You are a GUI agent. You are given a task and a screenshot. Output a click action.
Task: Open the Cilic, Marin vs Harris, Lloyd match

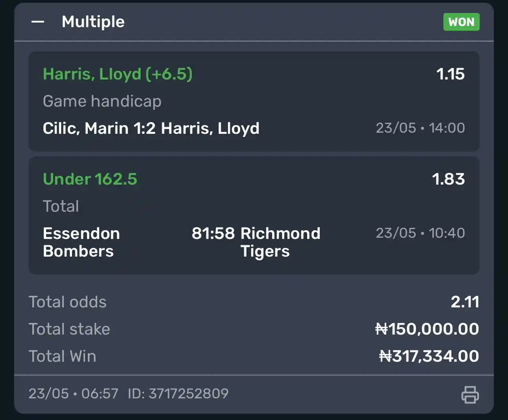click(151, 128)
